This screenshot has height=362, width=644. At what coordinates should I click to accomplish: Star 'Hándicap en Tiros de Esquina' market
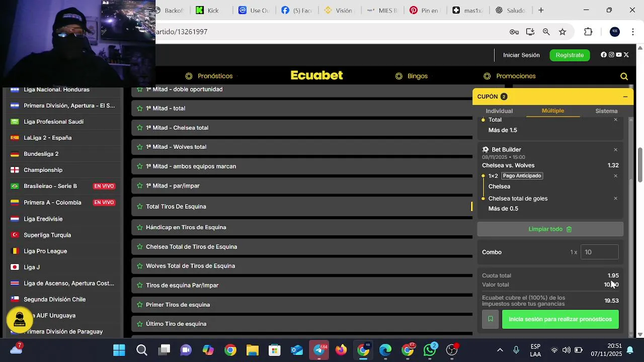coord(140,227)
